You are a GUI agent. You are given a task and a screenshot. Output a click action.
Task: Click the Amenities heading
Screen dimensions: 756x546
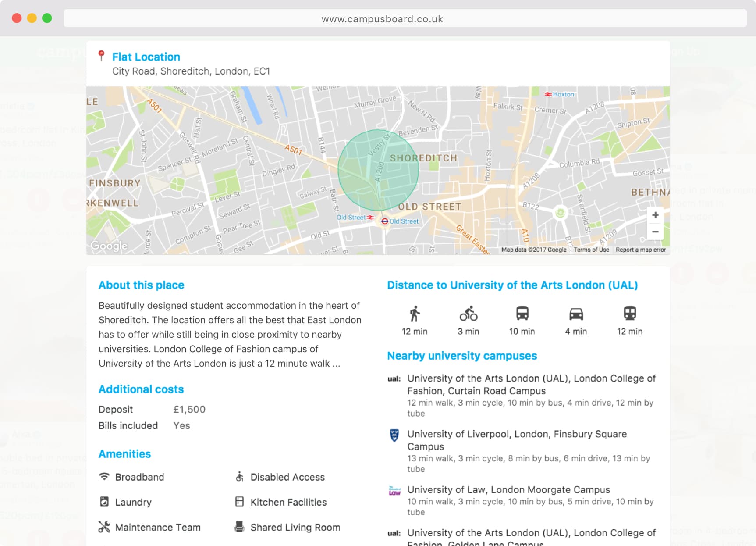pos(124,454)
